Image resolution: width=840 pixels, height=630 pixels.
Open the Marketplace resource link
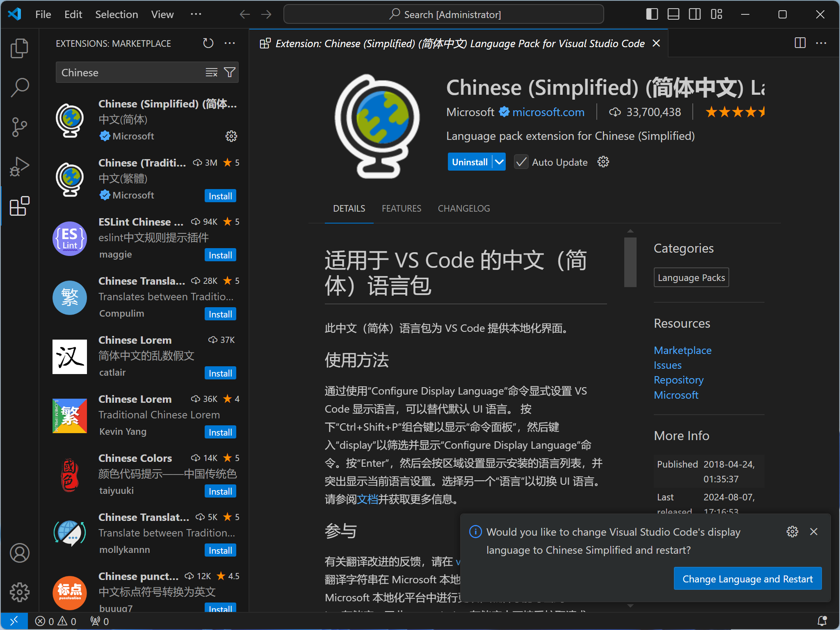(x=682, y=350)
